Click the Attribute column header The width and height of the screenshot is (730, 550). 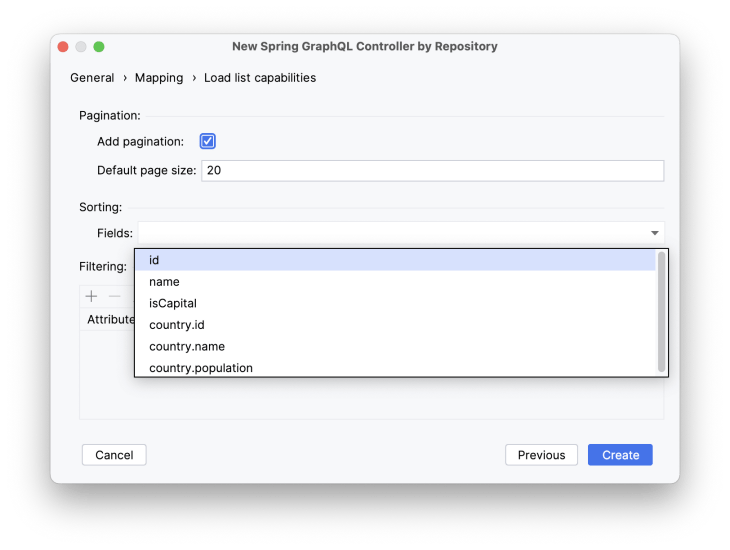(x=111, y=319)
